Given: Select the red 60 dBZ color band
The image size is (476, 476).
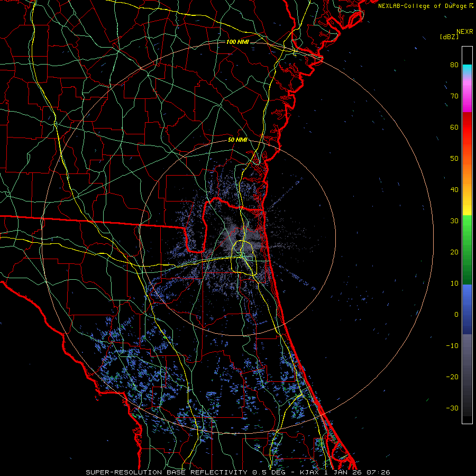Looking at the screenshot, I should [x=467, y=127].
